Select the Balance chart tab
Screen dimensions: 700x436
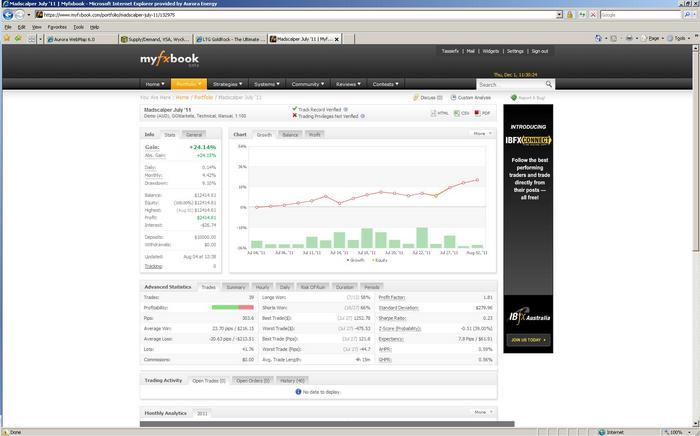(290, 134)
